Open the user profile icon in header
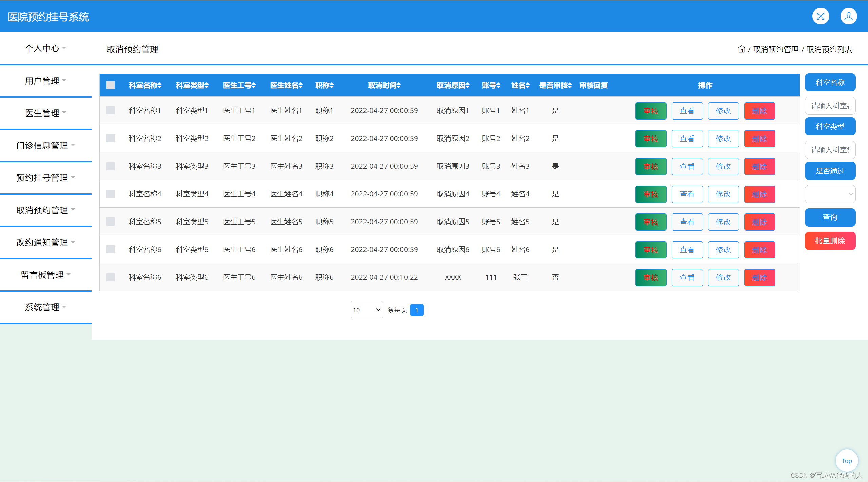The height and width of the screenshot is (482, 868). [849, 16]
